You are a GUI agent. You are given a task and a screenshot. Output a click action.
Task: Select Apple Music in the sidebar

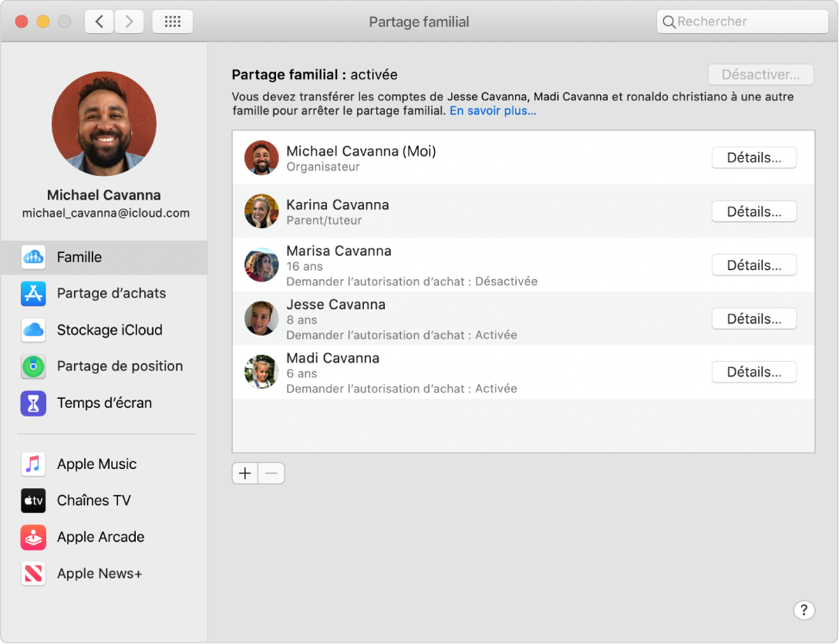(104, 464)
